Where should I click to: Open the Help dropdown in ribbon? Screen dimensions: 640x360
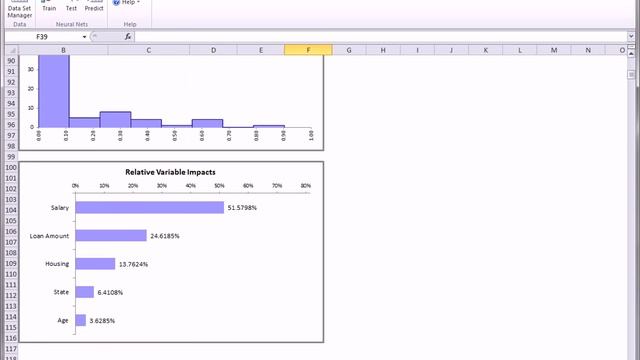tap(127, 2)
